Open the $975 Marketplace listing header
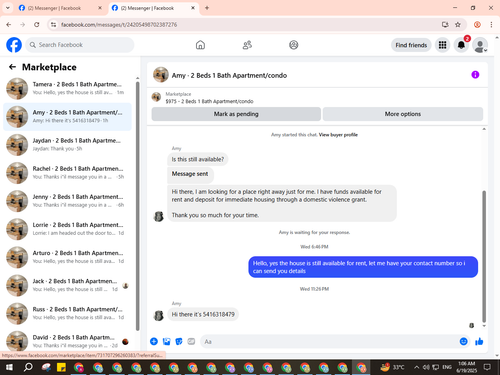 [209, 98]
